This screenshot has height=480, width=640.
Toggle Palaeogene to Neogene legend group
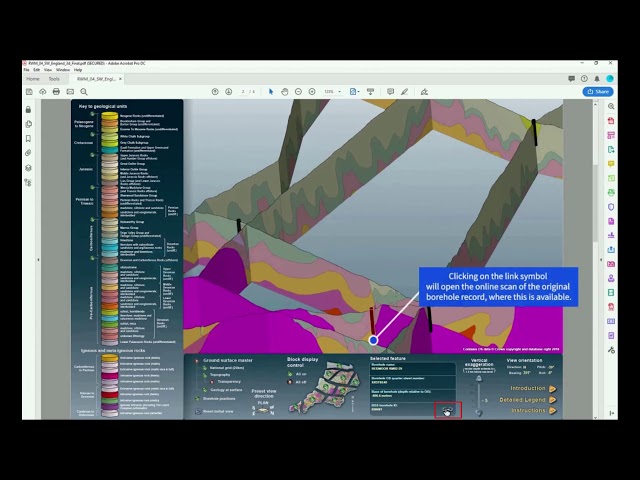[x=93, y=113]
